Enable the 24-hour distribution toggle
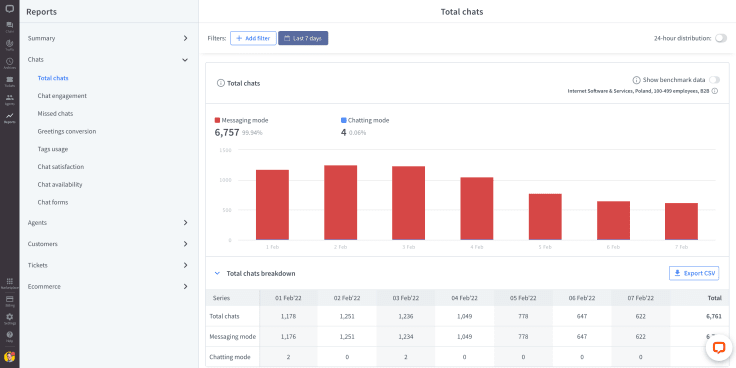The width and height of the screenshot is (736, 368). [721, 38]
